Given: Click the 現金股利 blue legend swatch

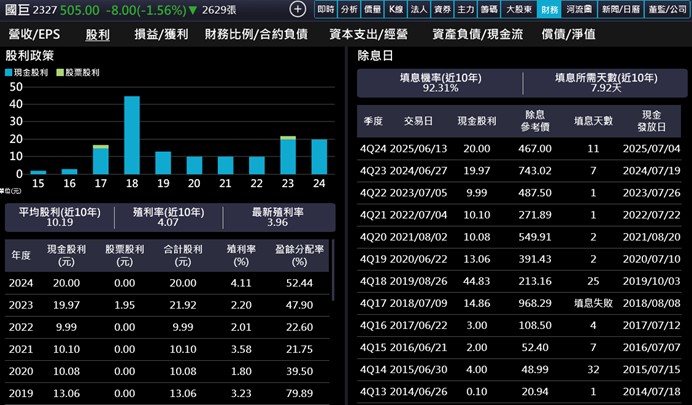Looking at the screenshot, I should pyautogui.click(x=11, y=75).
